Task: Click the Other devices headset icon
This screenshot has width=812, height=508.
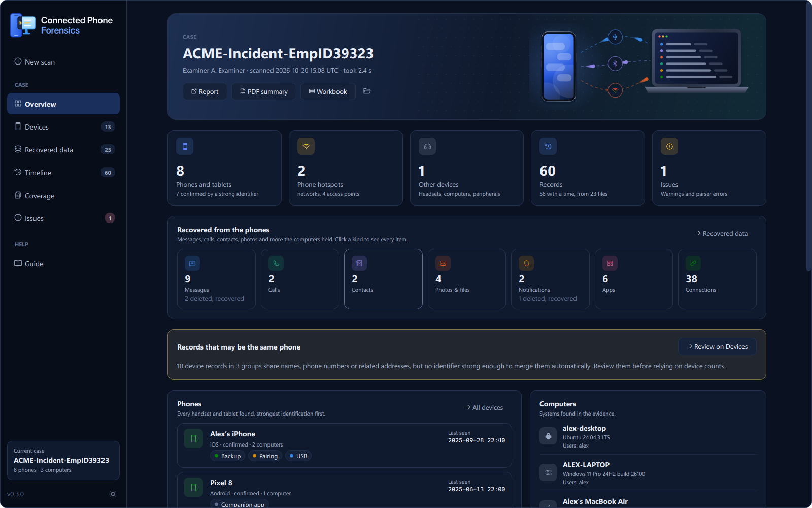Action: point(427,146)
